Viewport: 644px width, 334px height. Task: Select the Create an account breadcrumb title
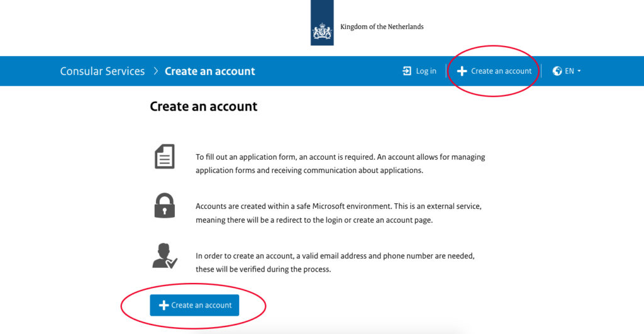(x=210, y=71)
